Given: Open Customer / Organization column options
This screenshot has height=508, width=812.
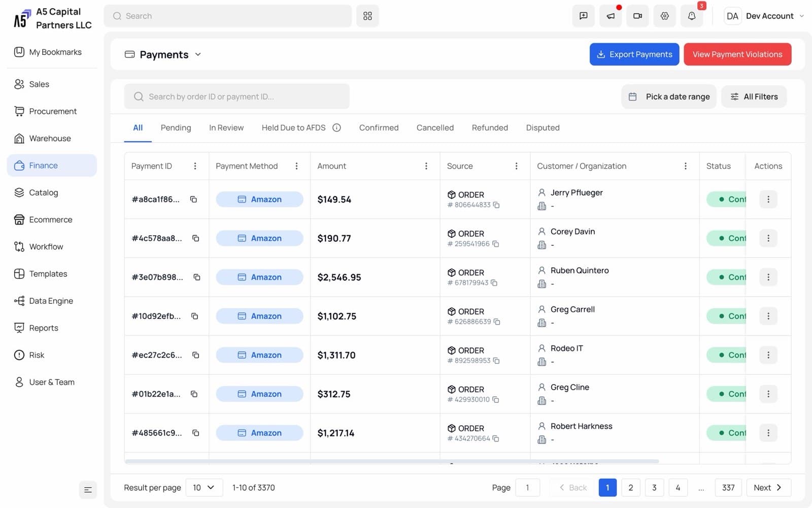Looking at the screenshot, I should [x=686, y=166].
